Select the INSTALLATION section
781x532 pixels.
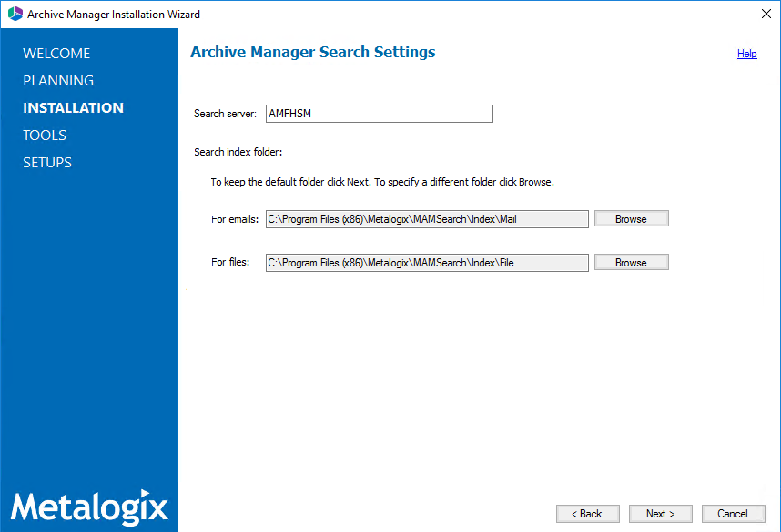(73, 108)
